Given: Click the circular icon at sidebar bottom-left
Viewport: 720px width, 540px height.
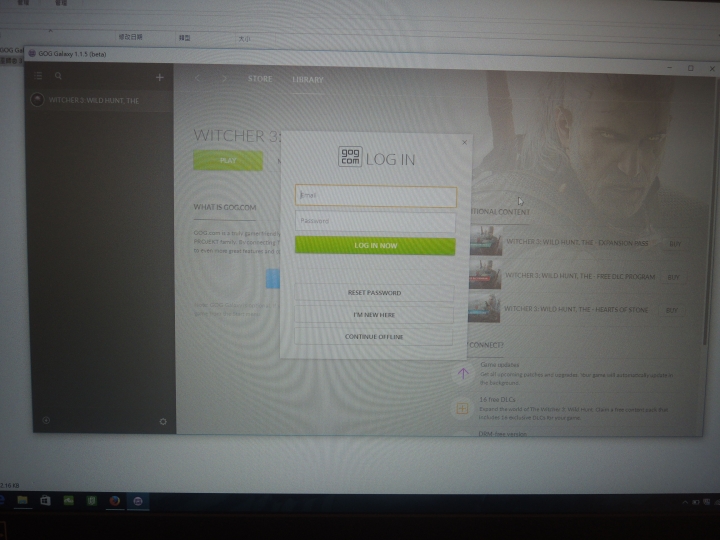Looking at the screenshot, I should 46,420.
